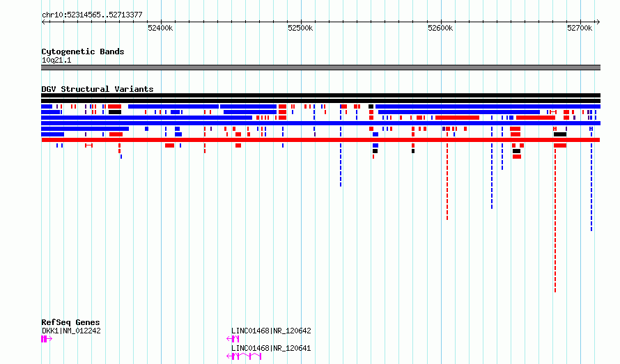Select the LINC01468 NR_120642 transcript glyph
The height and width of the screenshot is (364, 620).
click(x=233, y=339)
